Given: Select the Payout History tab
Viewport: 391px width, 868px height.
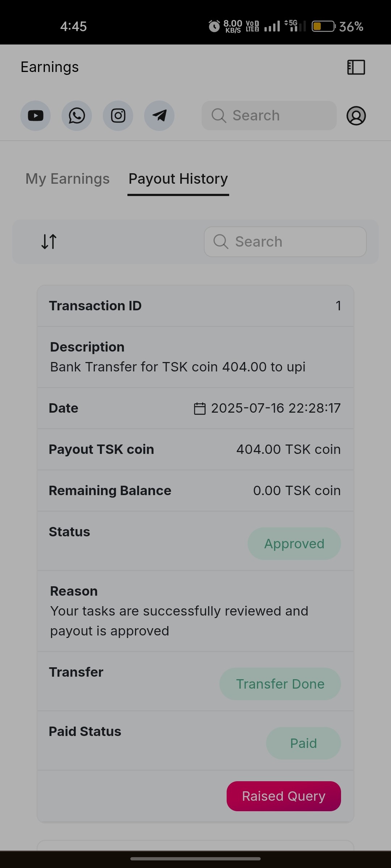Looking at the screenshot, I should coord(178,179).
